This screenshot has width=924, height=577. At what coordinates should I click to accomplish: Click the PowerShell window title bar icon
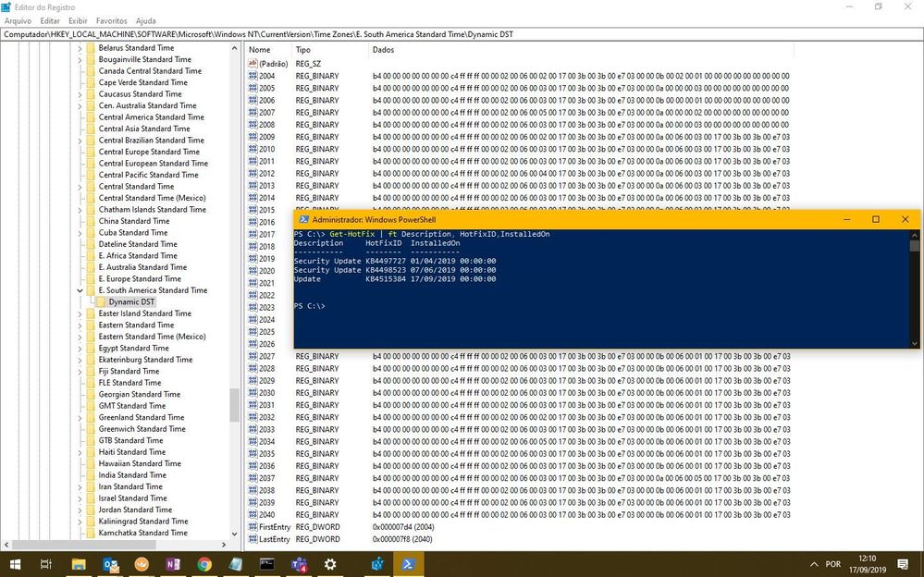click(x=303, y=219)
